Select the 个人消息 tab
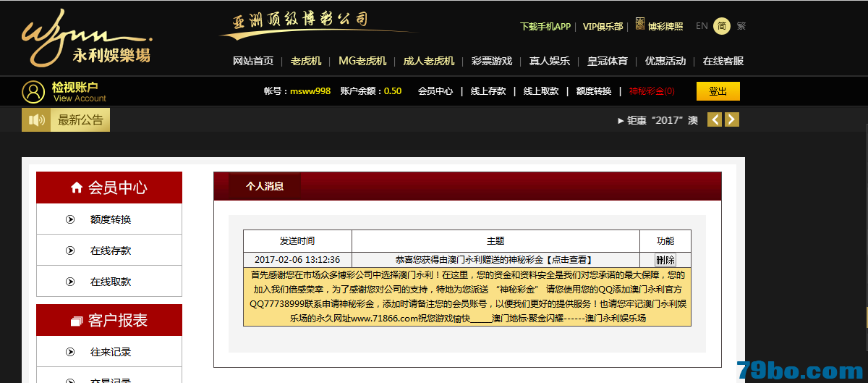Screen dimensions: 868x383 pos(265,186)
